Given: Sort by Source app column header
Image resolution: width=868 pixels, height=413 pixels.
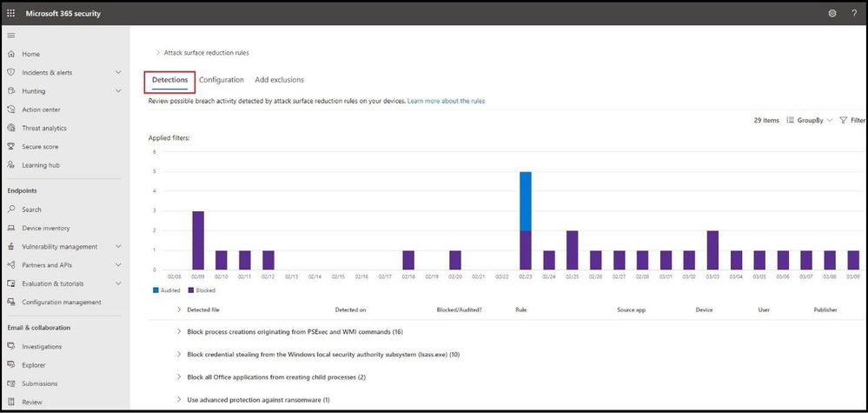Looking at the screenshot, I should point(631,310).
